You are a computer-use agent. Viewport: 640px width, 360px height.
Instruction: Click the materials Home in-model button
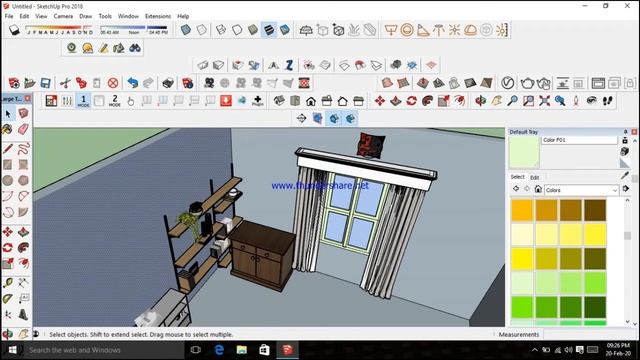[x=538, y=189]
